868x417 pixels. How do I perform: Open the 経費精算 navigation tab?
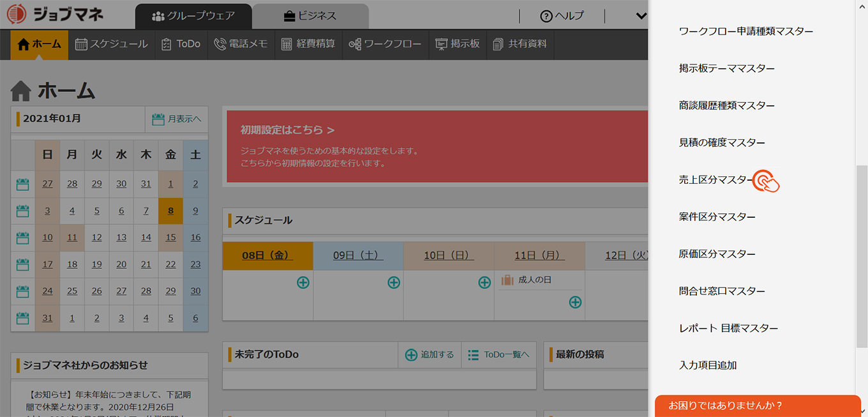[x=308, y=44]
